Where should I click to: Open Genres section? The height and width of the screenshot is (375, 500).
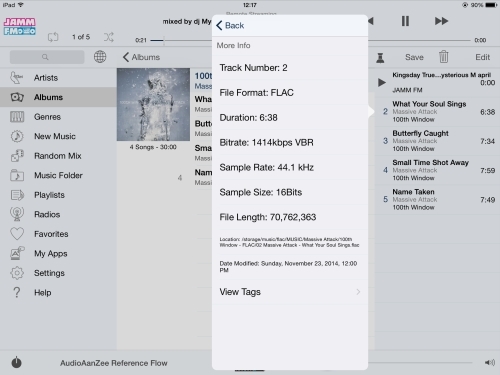[x=58, y=117]
